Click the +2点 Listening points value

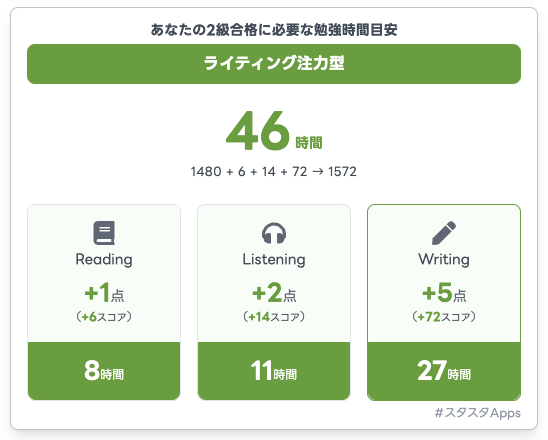[274, 292]
